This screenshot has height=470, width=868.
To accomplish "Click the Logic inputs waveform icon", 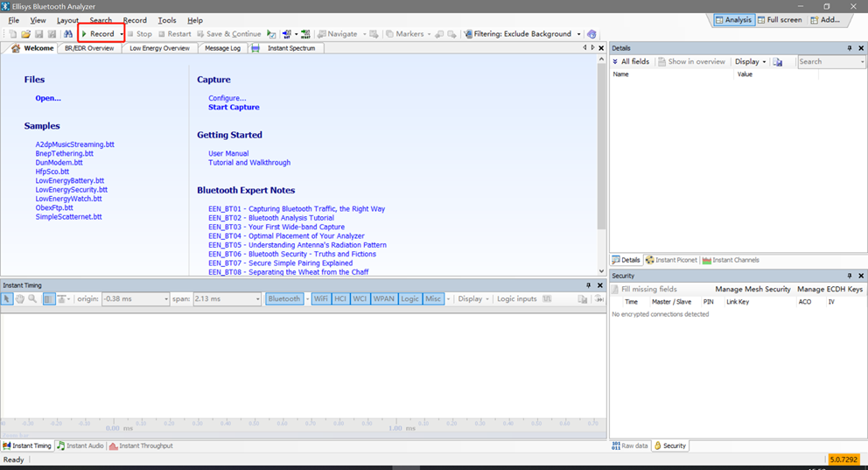I will click(x=547, y=299).
